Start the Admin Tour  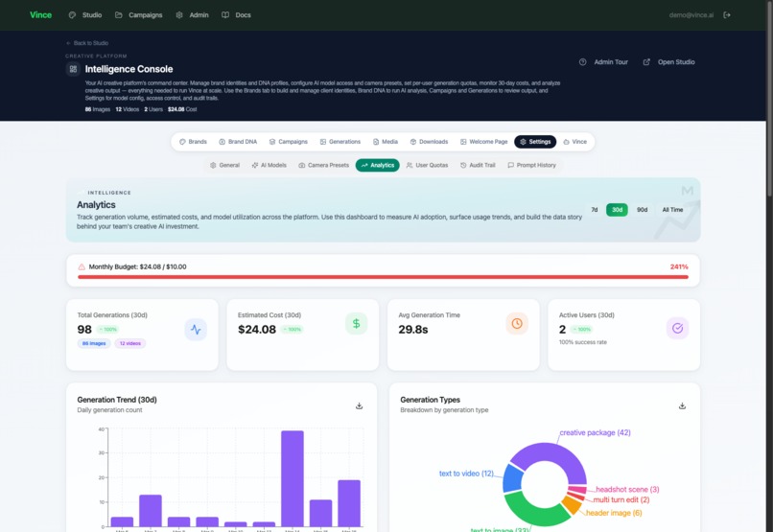click(x=603, y=62)
